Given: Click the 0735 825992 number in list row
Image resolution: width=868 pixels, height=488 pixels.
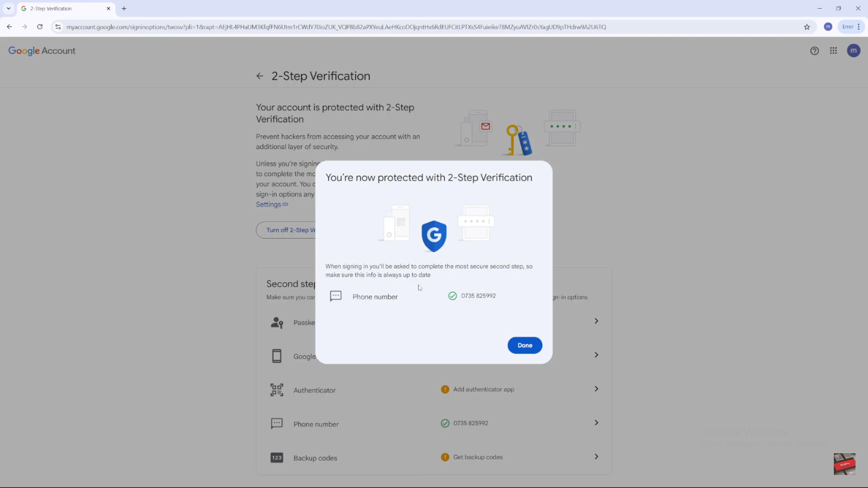Looking at the screenshot, I should coord(470,423).
